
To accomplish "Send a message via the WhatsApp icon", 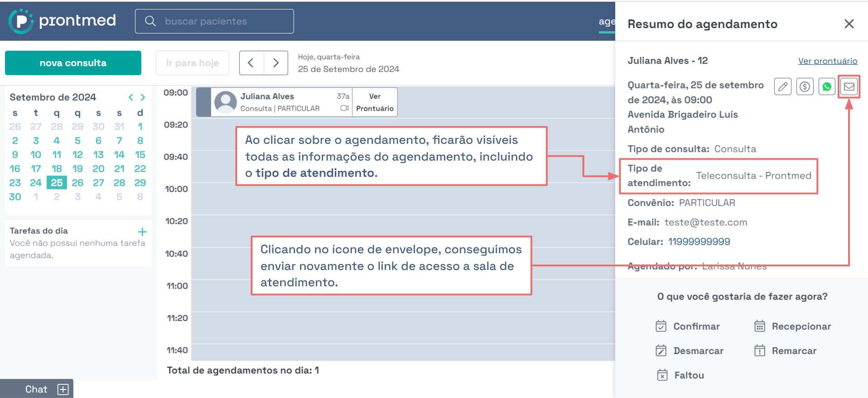I will click(x=827, y=86).
